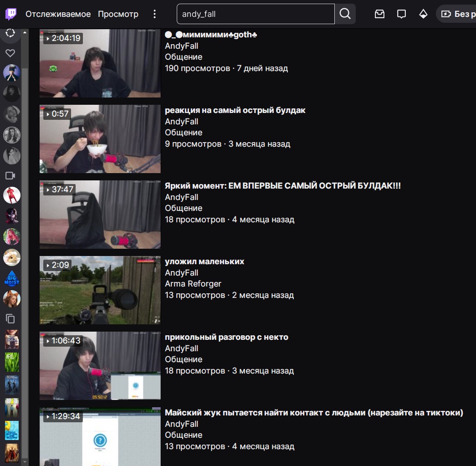Image resolution: width=476 pixels, height=466 pixels.
Task: Open AndyFall channel under уложил маленьких
Action: (x=182, y=272)
